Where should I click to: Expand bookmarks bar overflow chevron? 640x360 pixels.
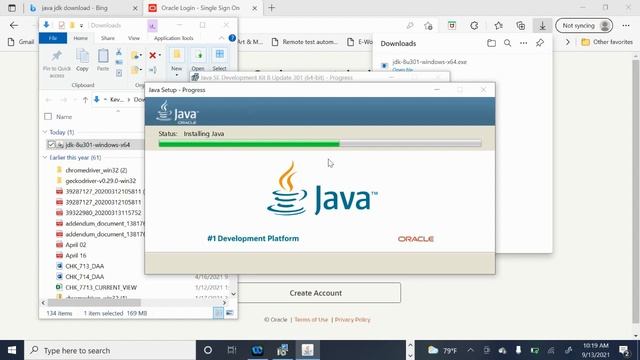[567, 42]
